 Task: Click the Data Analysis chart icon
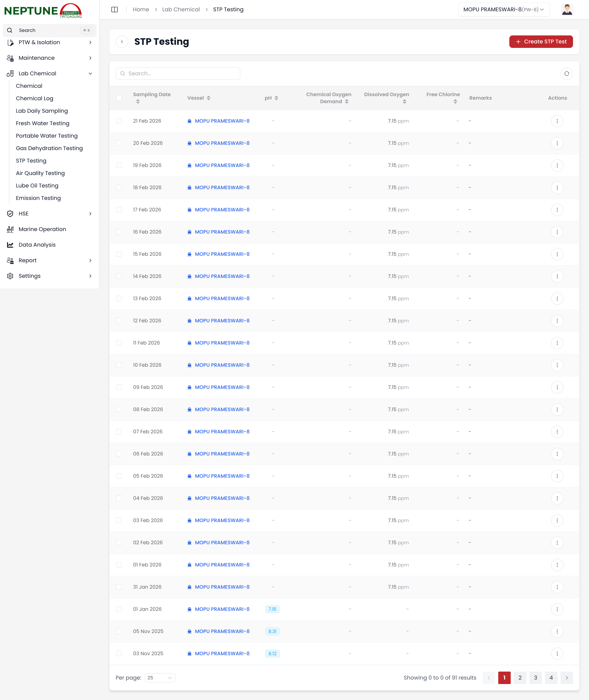tap(10, 245)
